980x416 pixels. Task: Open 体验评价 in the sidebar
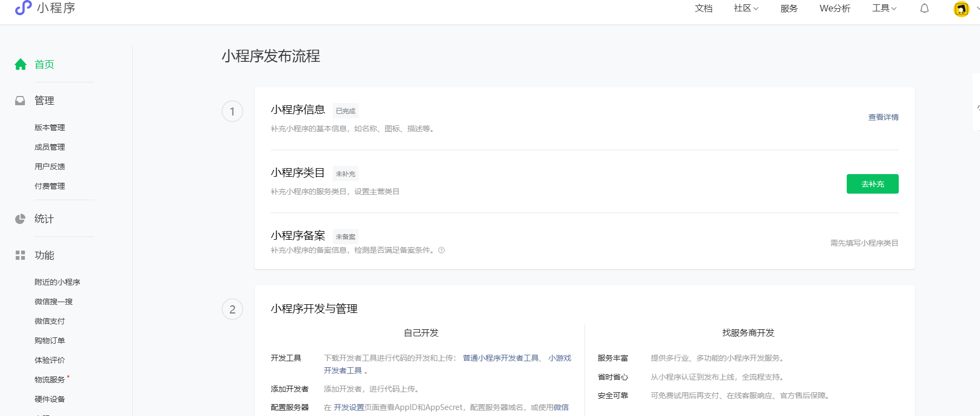(50, 360)
